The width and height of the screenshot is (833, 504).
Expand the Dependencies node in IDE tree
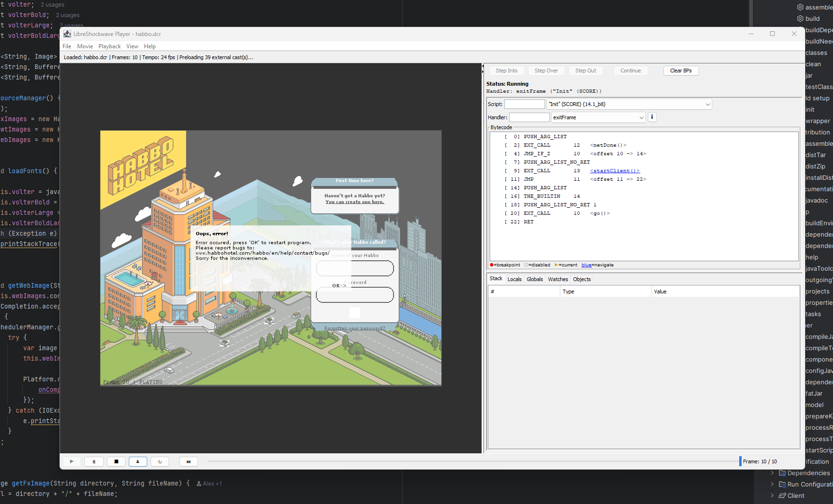tap(772, 473)
